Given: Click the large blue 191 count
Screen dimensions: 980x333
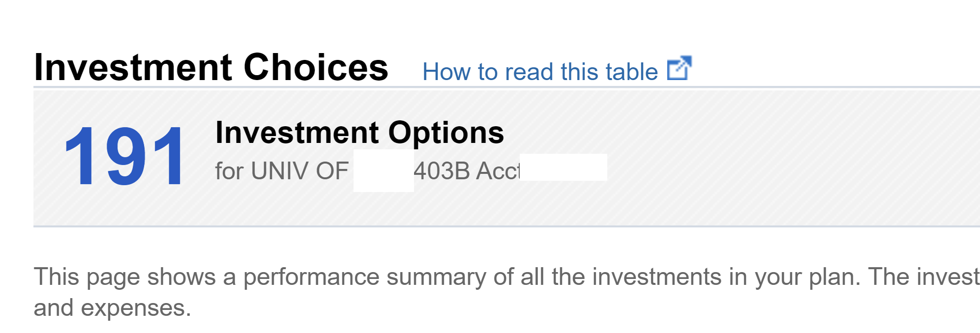Looking at the screenshot, I should 124,156.
